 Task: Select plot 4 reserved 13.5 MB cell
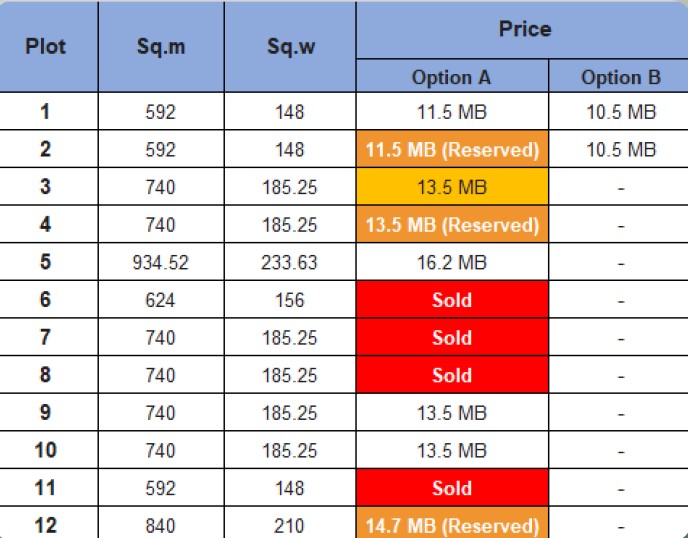[x=452, y=225]
